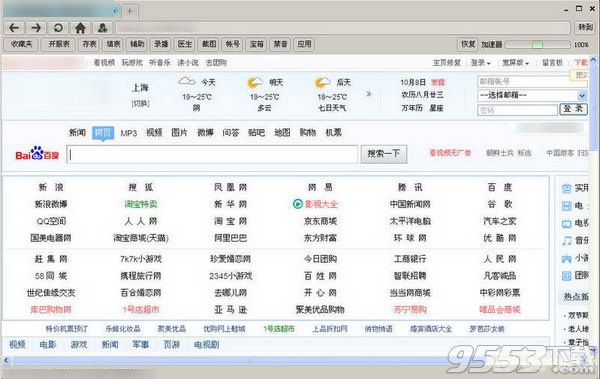
Task: Click the 登录 mail login button
Action: tap(573, 109)
